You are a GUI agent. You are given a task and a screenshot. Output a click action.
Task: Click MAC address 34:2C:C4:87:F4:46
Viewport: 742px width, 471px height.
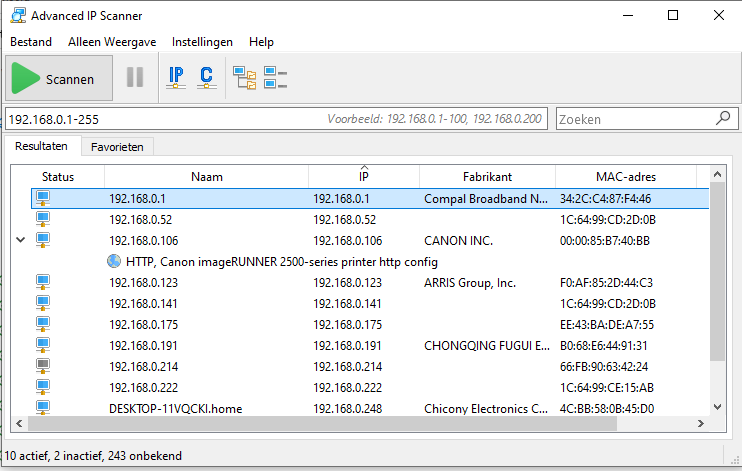pyautogui.click(x=605, y=199)
